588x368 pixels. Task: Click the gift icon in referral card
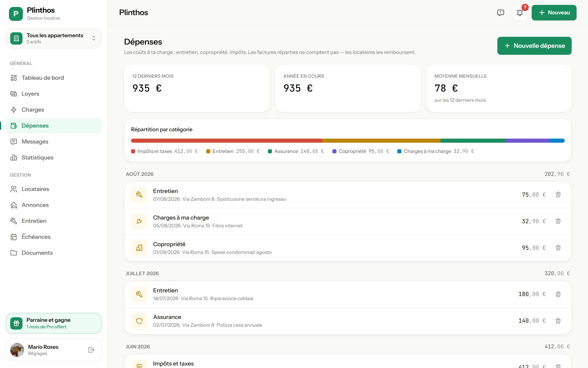pos(16,323)
